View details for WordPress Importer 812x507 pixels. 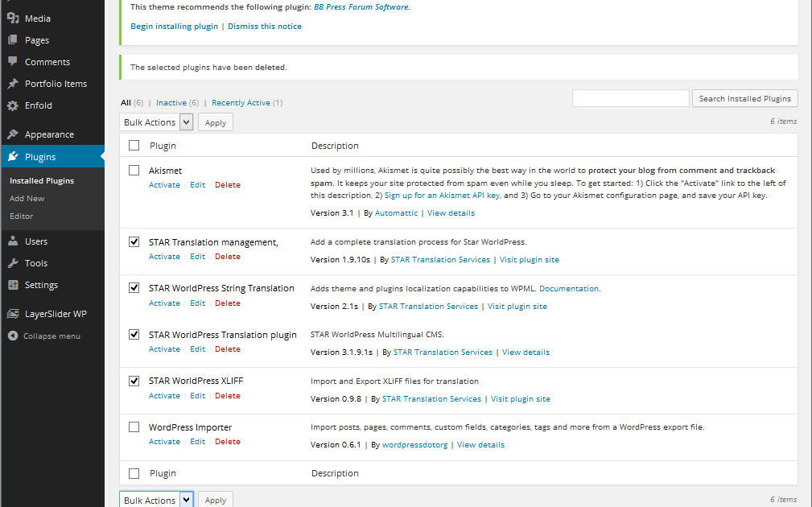[x=480, y=445]
